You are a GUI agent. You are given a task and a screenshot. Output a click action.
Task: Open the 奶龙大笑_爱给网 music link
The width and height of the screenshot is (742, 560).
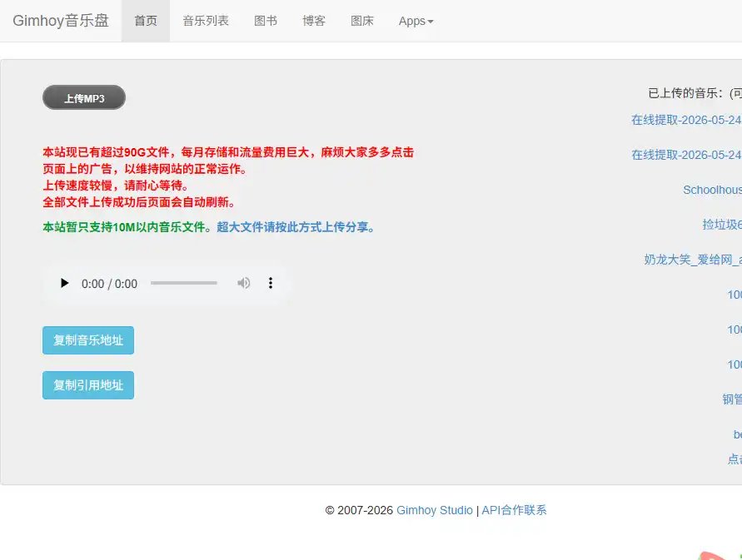point(693,260)
